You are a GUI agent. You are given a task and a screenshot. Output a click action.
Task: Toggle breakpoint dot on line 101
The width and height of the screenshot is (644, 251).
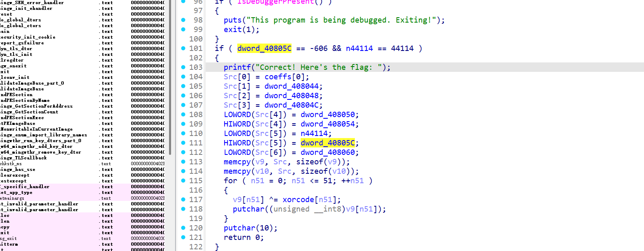pos(183,48)
